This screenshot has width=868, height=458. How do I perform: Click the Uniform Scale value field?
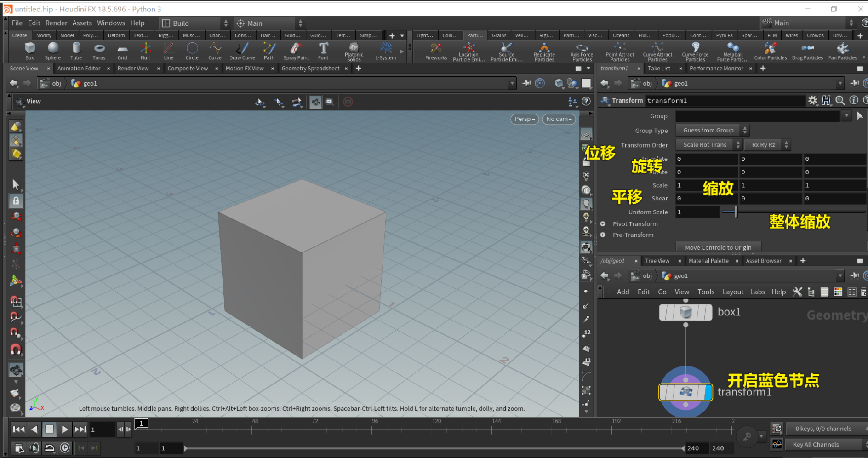697,212
